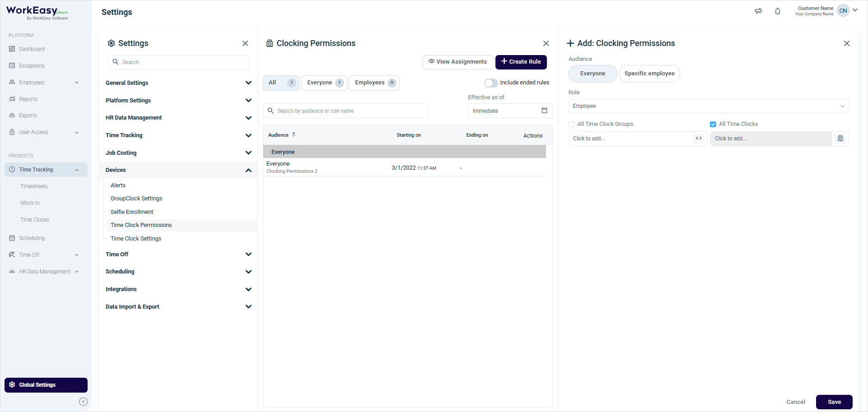Click Cancel in the Add panel
The image size is (868, 412).
click(796, 402)
